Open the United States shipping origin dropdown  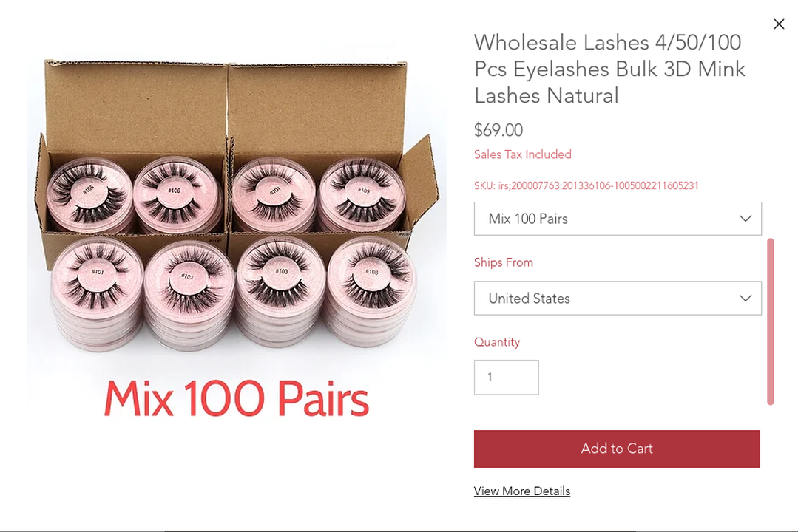click(618, 298)
